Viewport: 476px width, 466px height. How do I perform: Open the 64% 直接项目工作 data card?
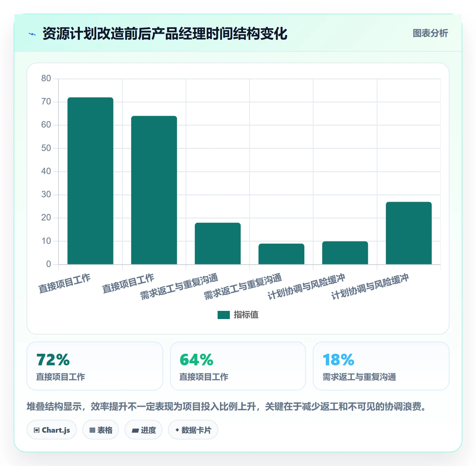[238, 366]
